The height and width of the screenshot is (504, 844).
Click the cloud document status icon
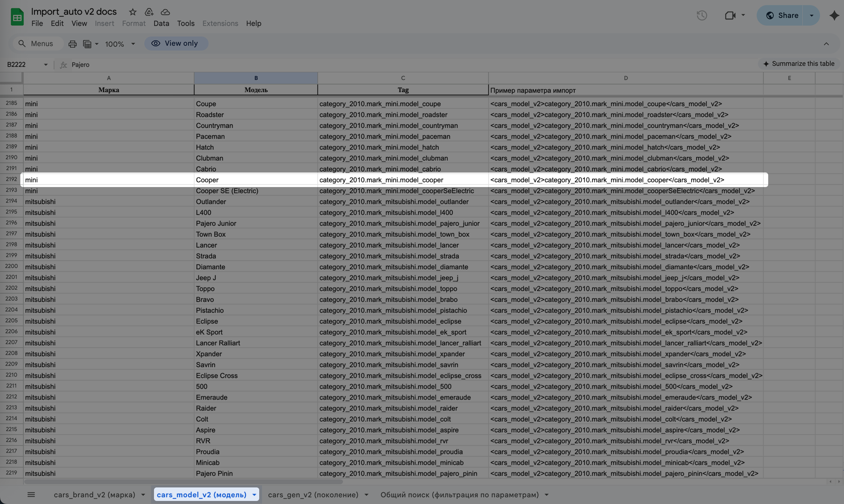(x=165, y=12)
